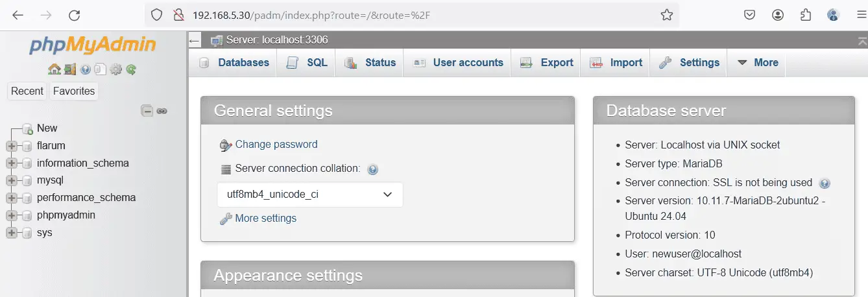Create a New database from tree
868x297 pixels.
pos(47,128)
